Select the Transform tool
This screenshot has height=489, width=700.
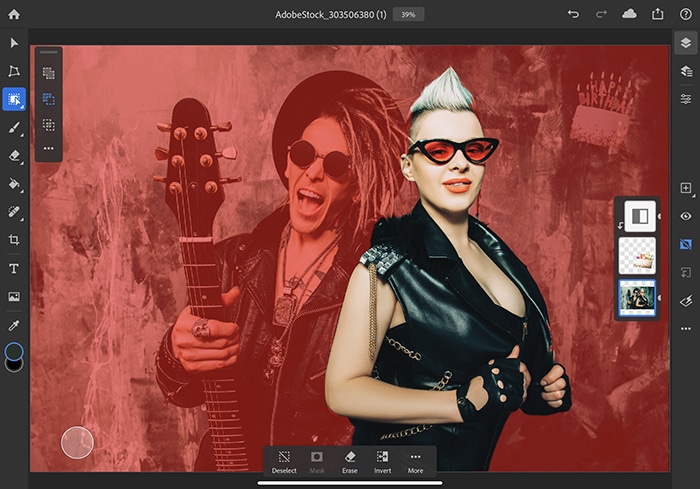14,71
